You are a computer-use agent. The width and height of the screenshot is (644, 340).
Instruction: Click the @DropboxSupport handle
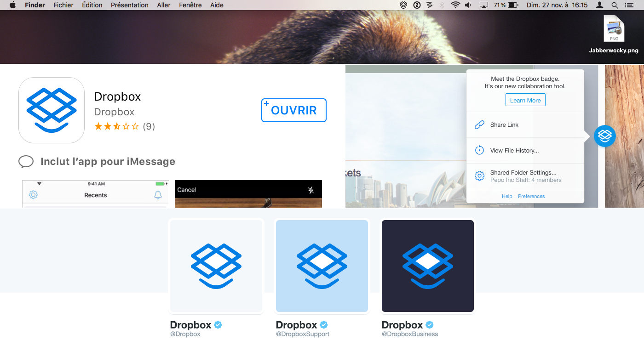(x=303, y=334)
